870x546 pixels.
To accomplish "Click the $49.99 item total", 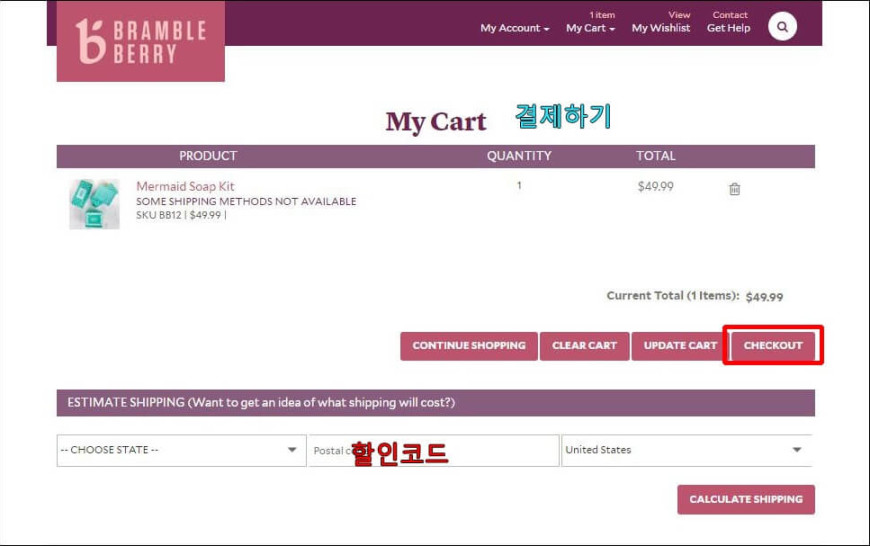I will [655, 186].
